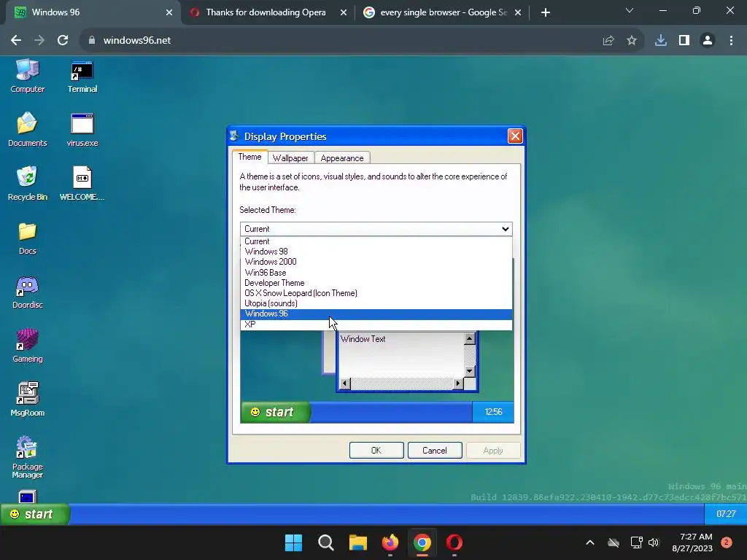Viewport: 747px width, 560px height.
Task: Open Chrome three-dot menu
Action: coord(731,41)
